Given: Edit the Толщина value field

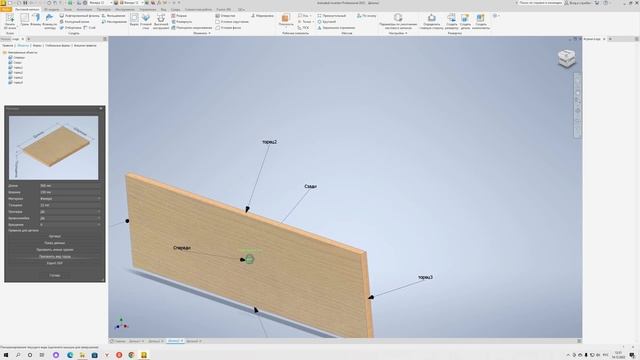Looking at the screenshot, I should click(70, 205).
